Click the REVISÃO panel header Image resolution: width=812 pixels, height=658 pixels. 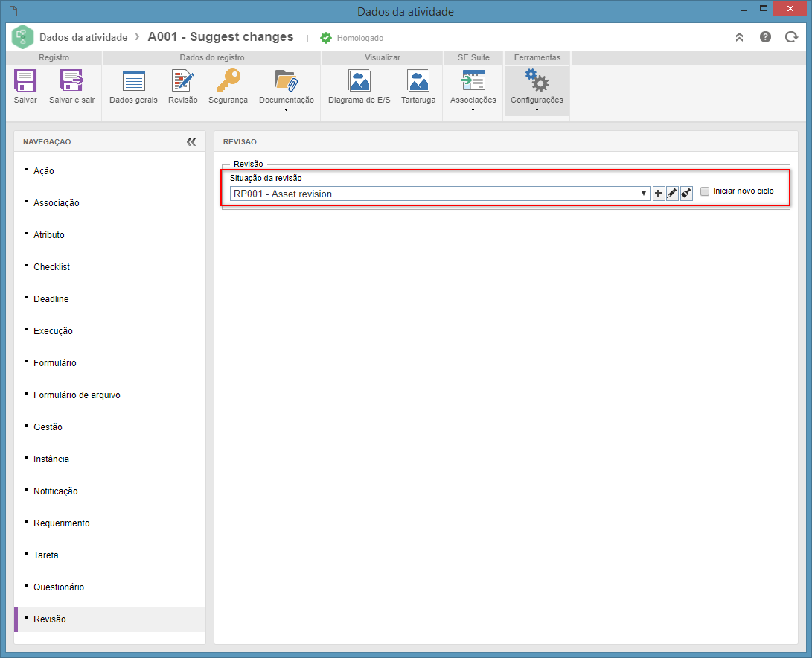pos(240,142)
